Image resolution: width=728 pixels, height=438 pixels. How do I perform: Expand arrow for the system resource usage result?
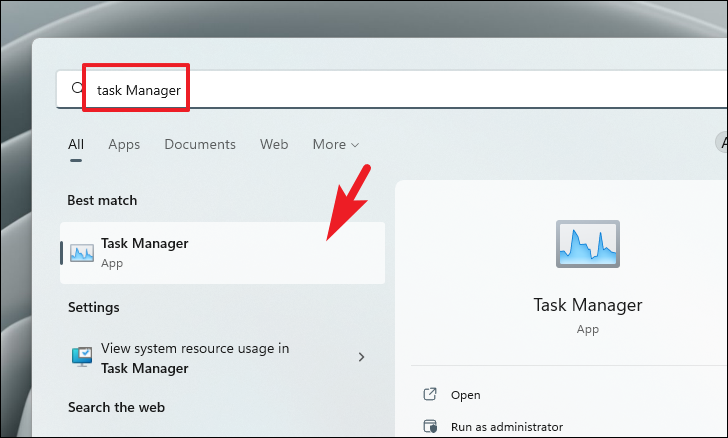(x=361, y=357)
